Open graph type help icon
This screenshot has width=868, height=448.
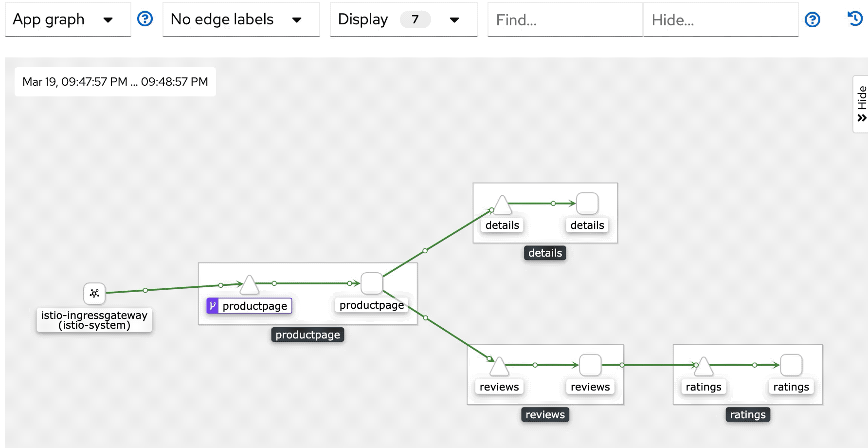point(145,19)
